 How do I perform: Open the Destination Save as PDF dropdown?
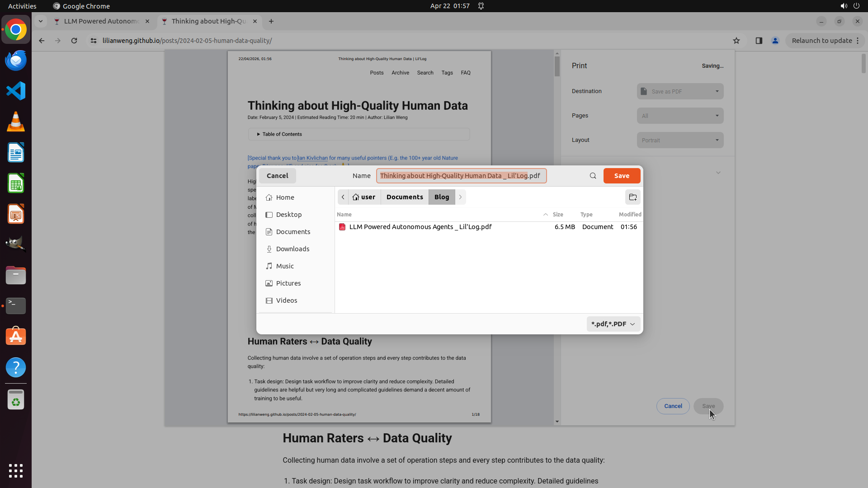[x=680, y=91]
